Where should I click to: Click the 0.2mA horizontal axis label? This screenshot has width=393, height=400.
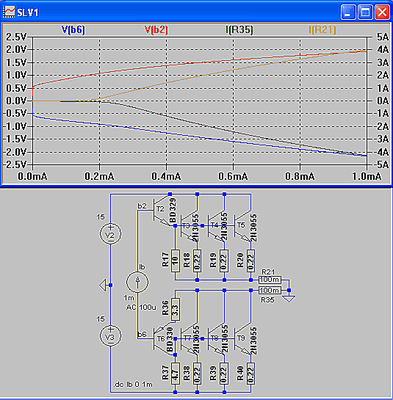[99, 176]
